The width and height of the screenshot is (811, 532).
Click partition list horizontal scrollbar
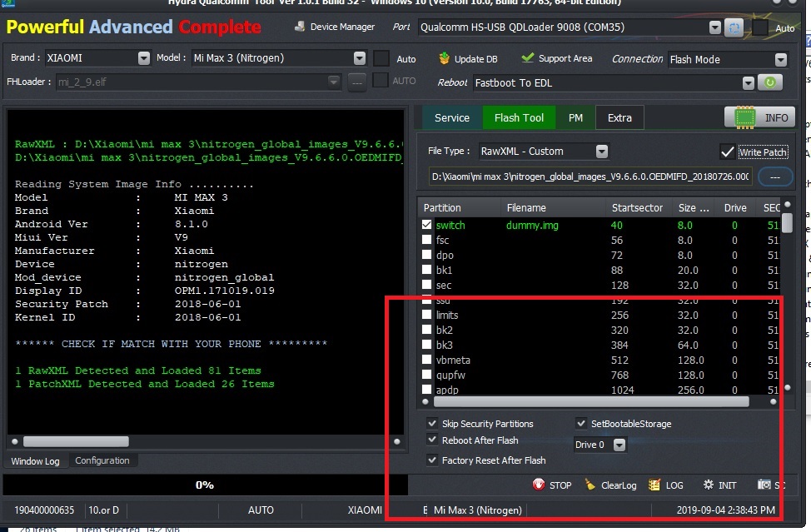(x=591, y=401)
